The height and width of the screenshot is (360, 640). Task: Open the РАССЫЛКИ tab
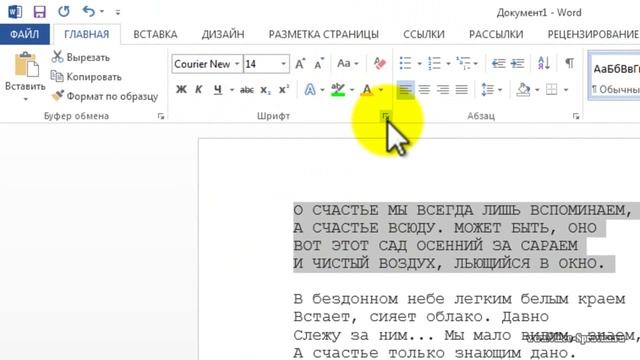(496, 34)
